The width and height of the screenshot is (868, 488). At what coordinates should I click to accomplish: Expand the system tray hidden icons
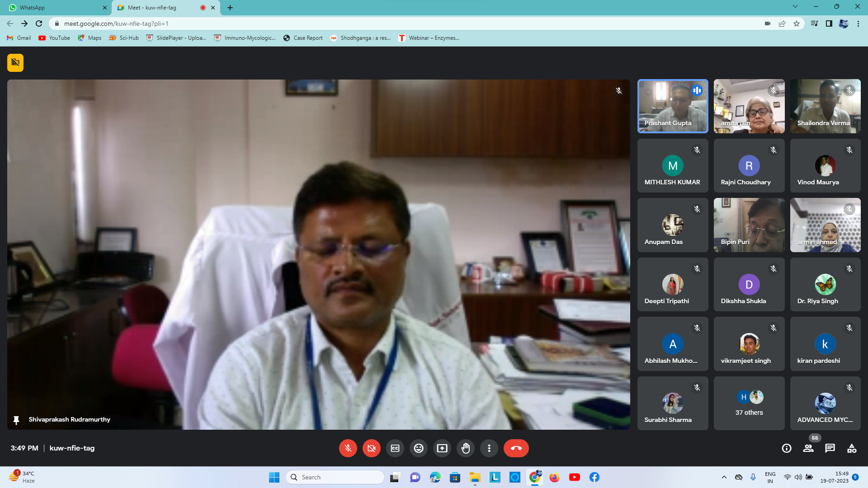[x=724, y=477]
